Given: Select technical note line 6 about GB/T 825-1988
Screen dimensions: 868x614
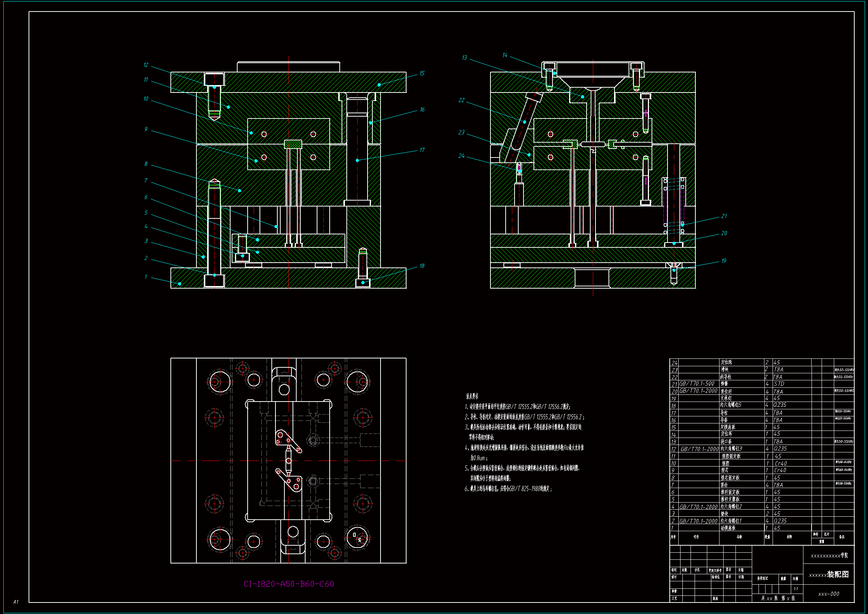Looking at the screenshot, I should click(x=508, y=489).
